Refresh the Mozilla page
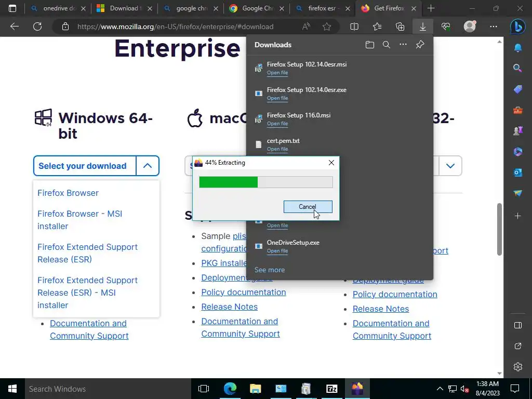Viewport: 532px width, 399px height. tap(37, 26)
